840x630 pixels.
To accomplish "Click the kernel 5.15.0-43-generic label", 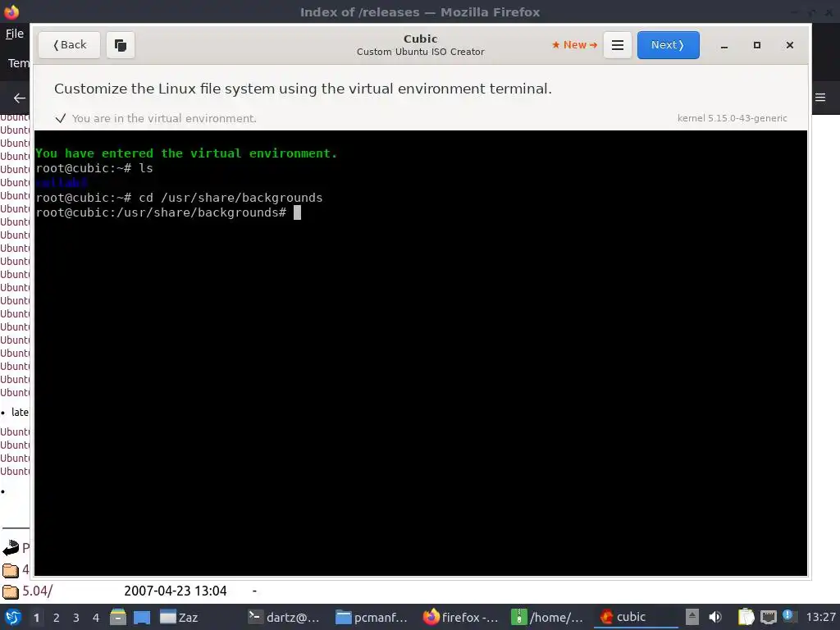I will [733, 118].
